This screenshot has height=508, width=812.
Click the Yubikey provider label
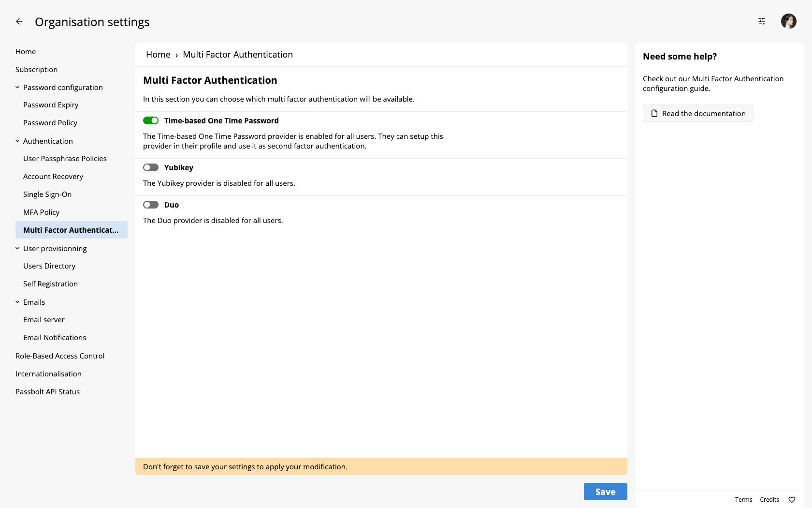click(x=179, y=167)
